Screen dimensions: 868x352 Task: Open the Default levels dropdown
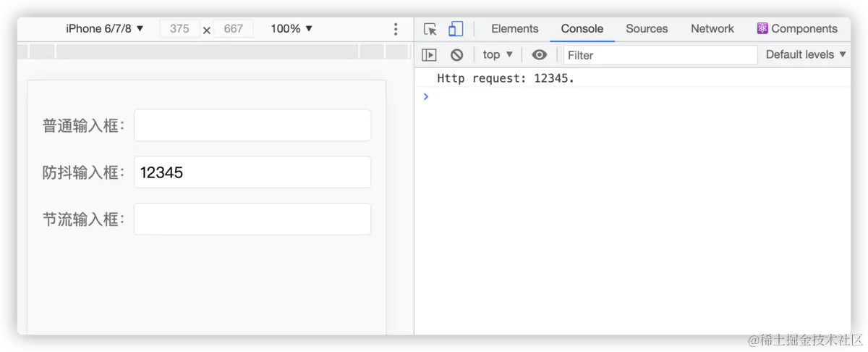point(804,54)
